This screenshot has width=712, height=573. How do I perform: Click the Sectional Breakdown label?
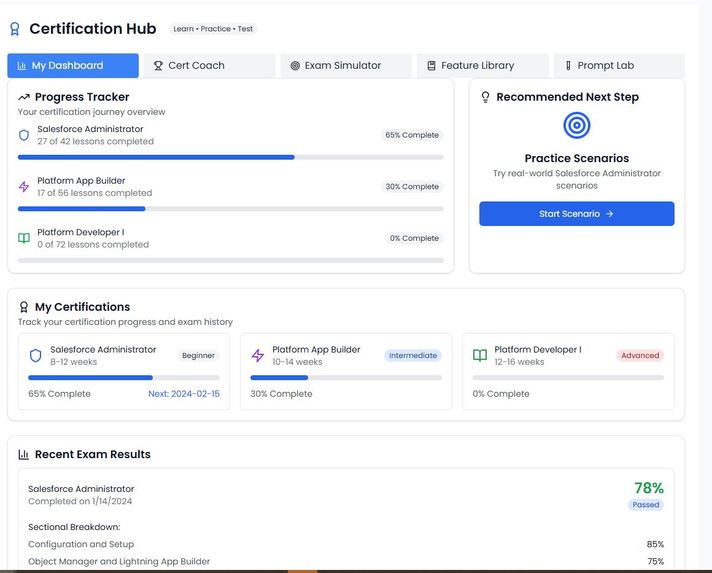point(74,527)
